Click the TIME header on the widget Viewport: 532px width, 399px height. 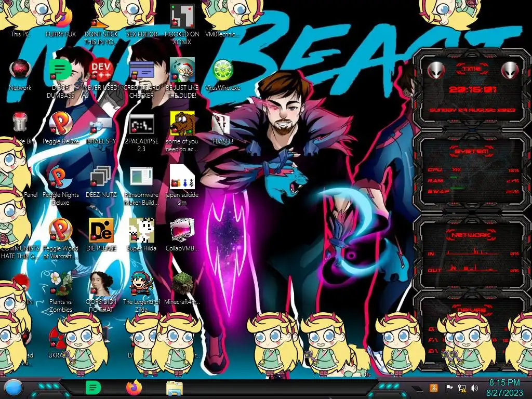pyautogui.click(x=472, y=69)
